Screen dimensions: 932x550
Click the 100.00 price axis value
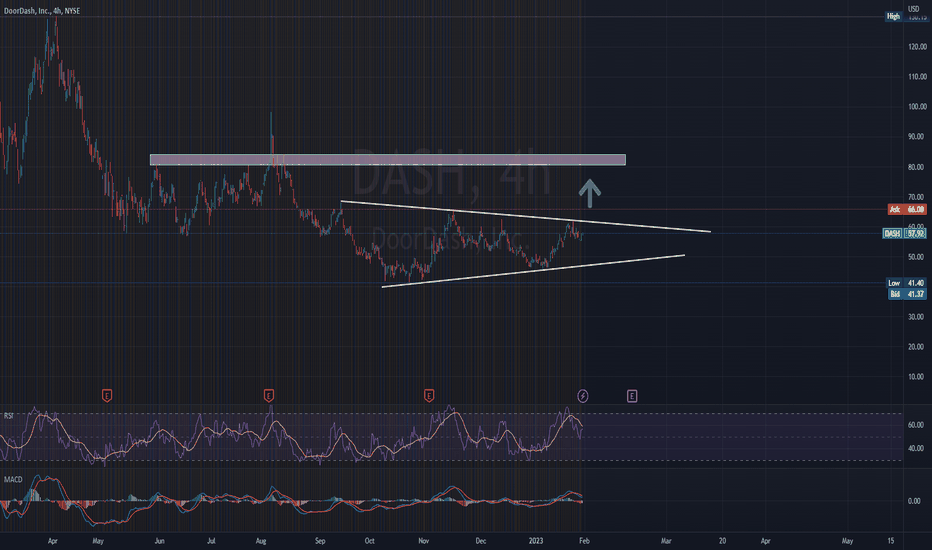(x=917, y=107)
